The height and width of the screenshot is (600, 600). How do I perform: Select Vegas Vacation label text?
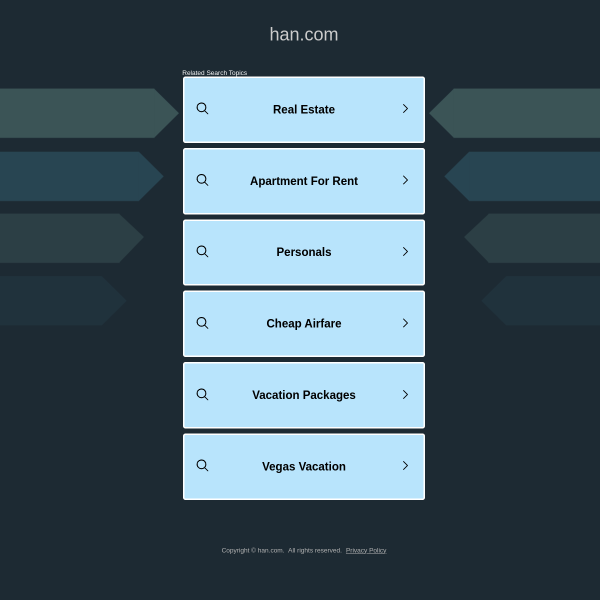pyautogui.click(x=304, y=466)
